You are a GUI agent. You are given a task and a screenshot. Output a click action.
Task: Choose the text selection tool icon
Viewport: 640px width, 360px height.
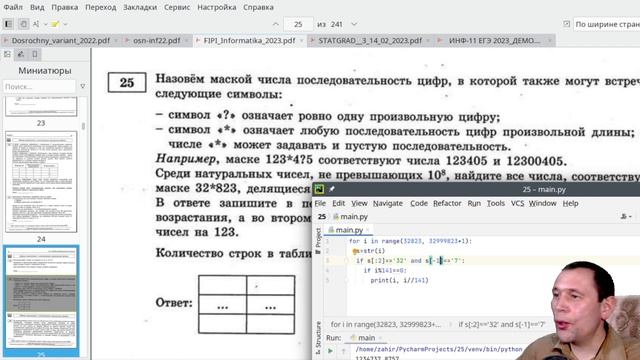[x=36, y=24]
